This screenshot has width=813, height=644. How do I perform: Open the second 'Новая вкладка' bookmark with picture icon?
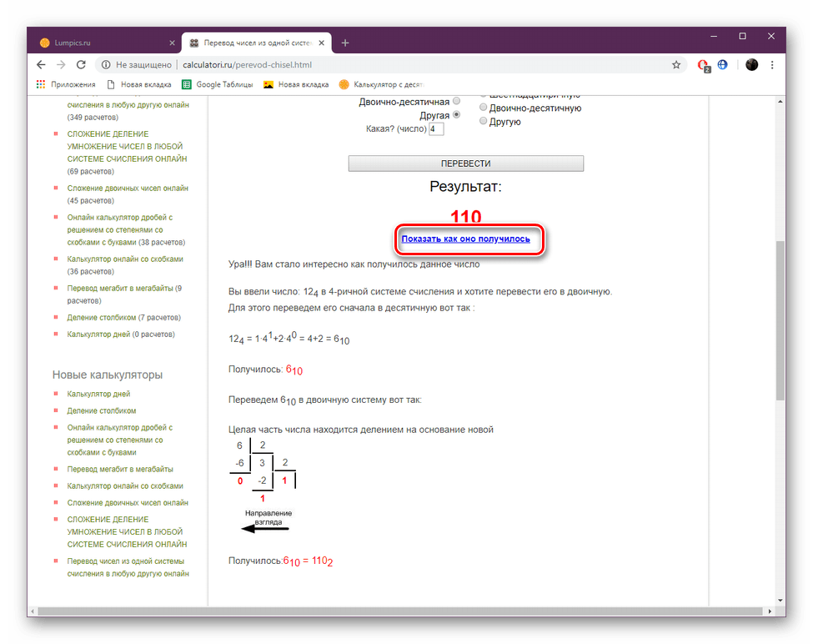pyautogui.click(x=296, y=84)
